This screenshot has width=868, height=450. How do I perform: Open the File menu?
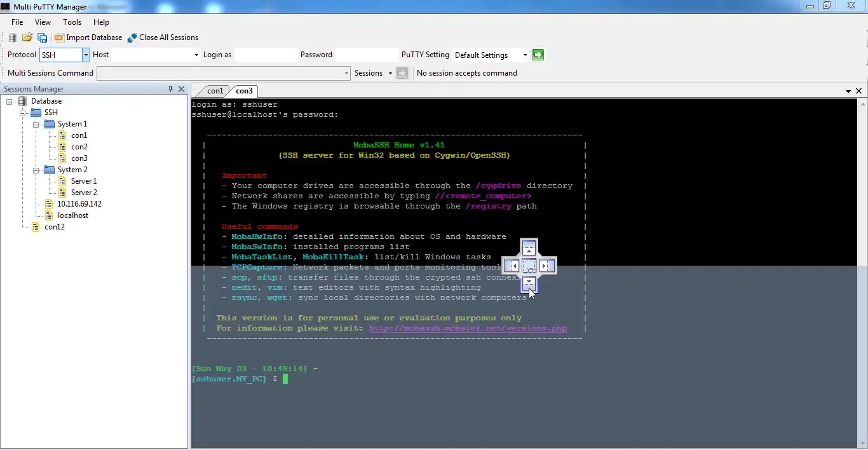[x=17, y=22]
